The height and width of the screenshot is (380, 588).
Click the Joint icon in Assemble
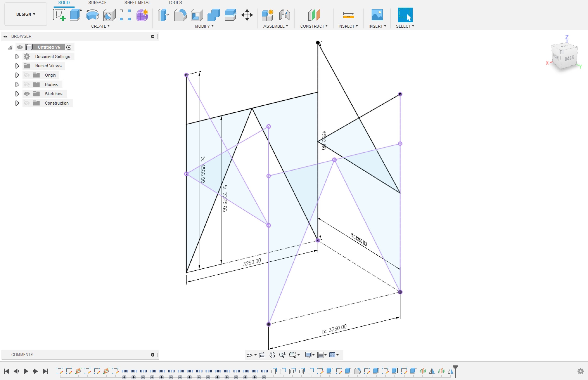click(284, 15)
